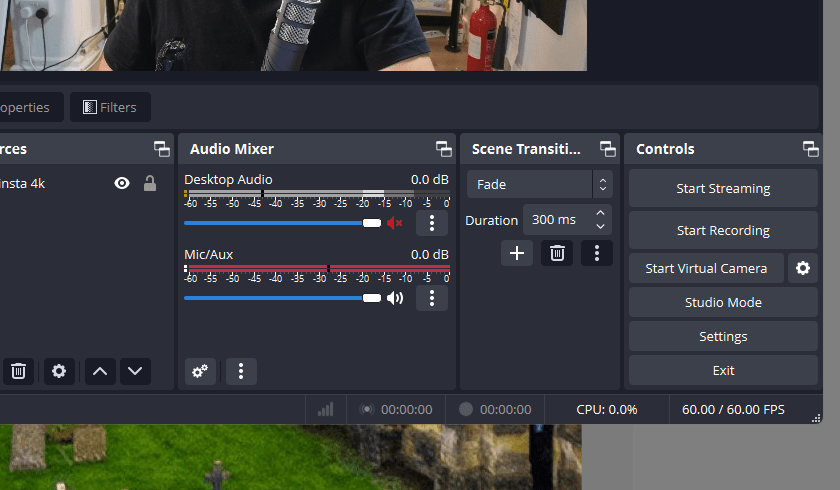Click the Mic/Aux level meter
840x490 pixels.
(x=317, y=268)
